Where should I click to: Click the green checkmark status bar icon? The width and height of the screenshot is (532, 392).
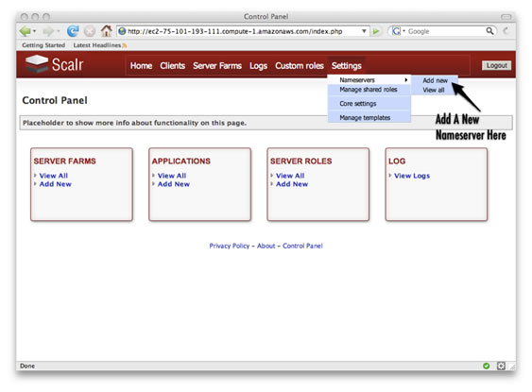(487, 366)
